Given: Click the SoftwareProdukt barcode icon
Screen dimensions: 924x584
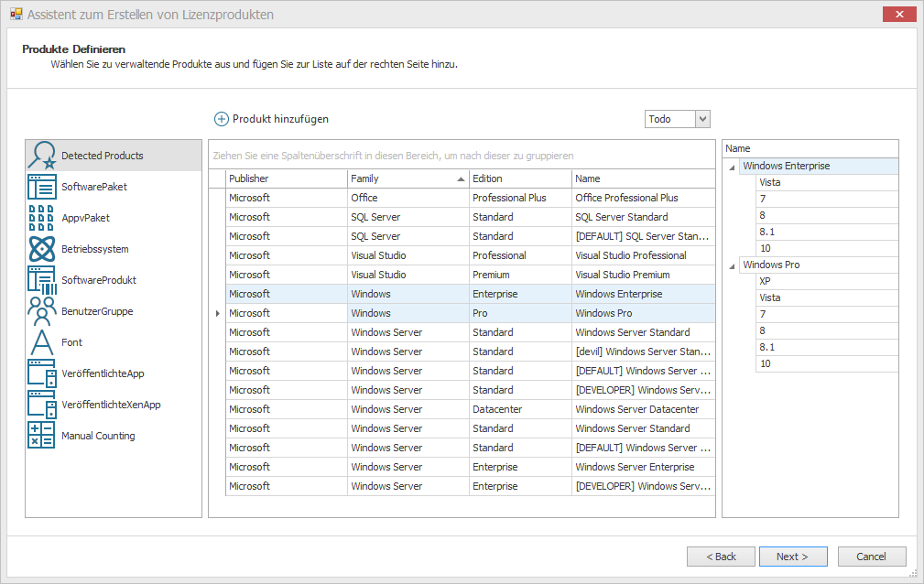Looking at the screenshot, I should (x=42, y=280).
